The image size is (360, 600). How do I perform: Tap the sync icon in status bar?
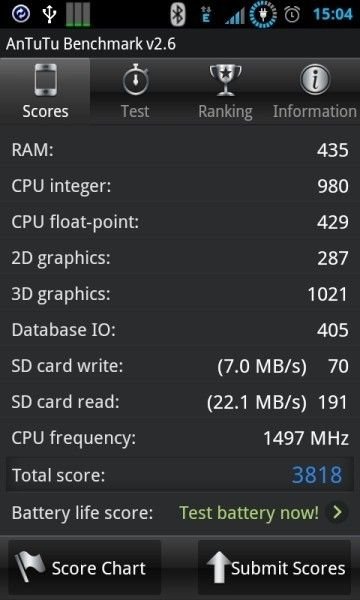21,14
